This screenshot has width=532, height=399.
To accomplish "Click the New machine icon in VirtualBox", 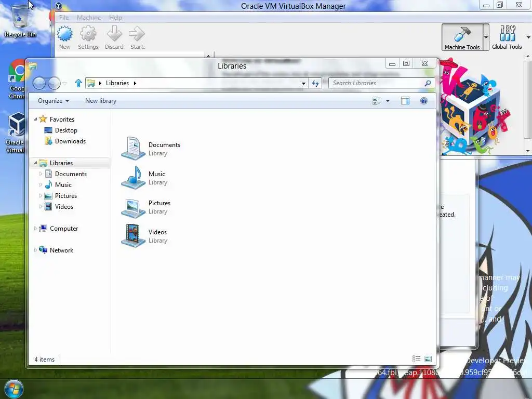I will point(64,34).
